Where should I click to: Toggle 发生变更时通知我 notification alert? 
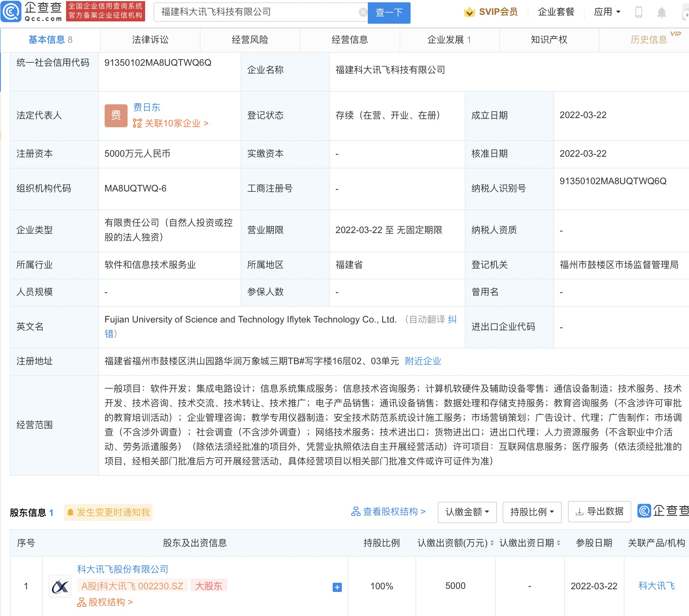[x=108, y=513]
